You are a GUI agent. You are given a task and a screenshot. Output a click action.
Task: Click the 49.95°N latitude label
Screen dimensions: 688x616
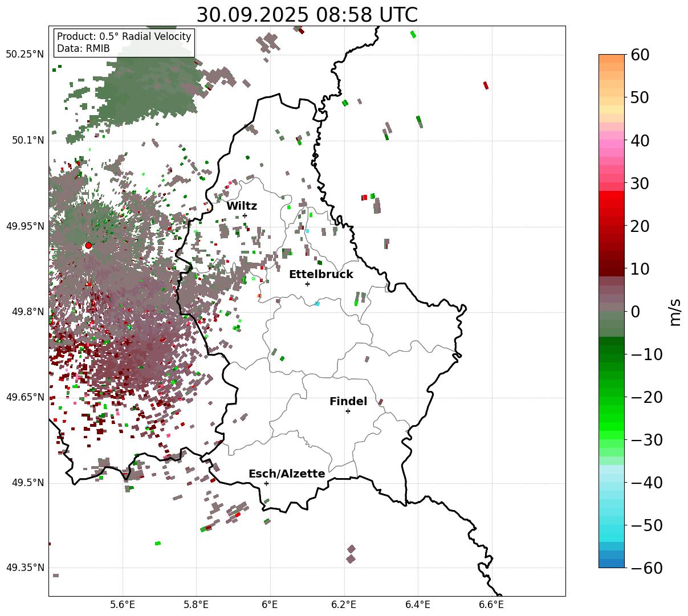tap(25, 226)
